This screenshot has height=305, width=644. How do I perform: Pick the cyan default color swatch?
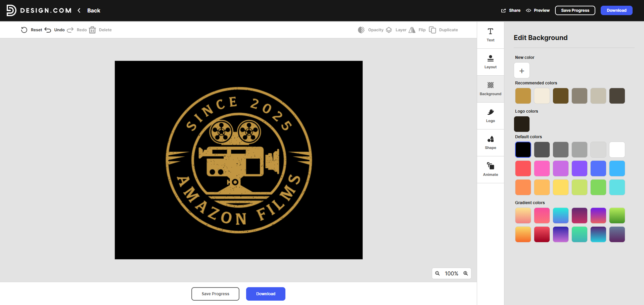[617, 187]
